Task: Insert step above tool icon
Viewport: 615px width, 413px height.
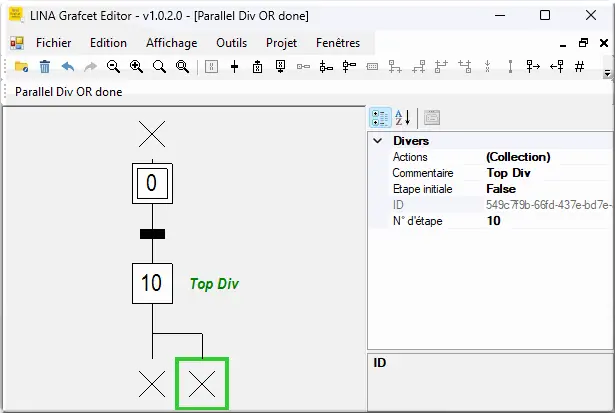Action: click(257, 67)
